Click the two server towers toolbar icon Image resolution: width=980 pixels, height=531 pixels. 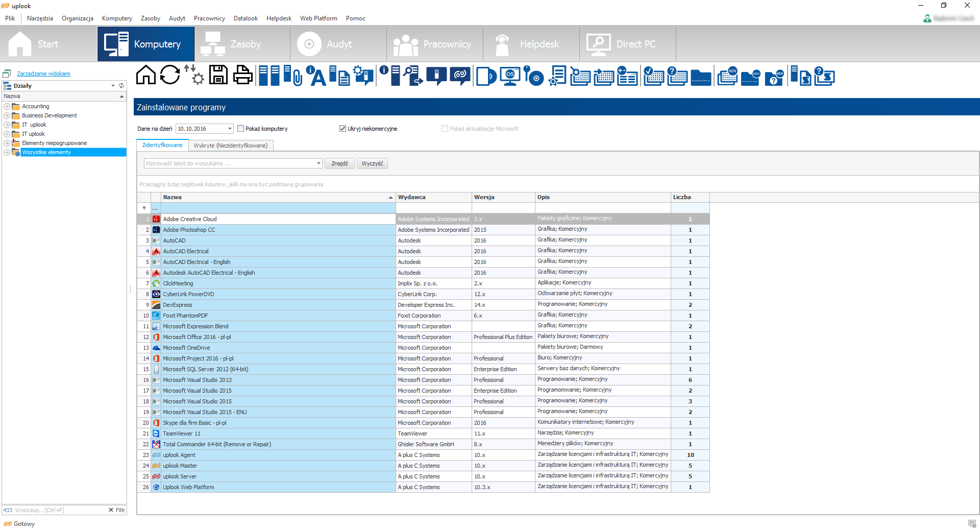coord(269,75)
